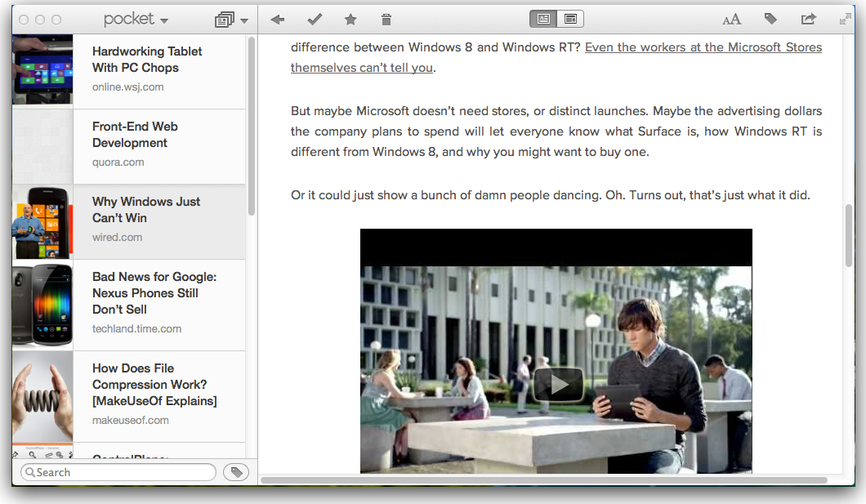The image size is (866, 504).
Task: Click the wired.com source label
Action: [117, 238]
